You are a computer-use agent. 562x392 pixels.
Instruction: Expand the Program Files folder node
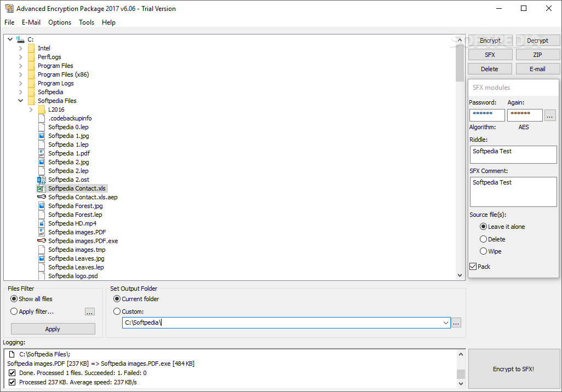20,66
